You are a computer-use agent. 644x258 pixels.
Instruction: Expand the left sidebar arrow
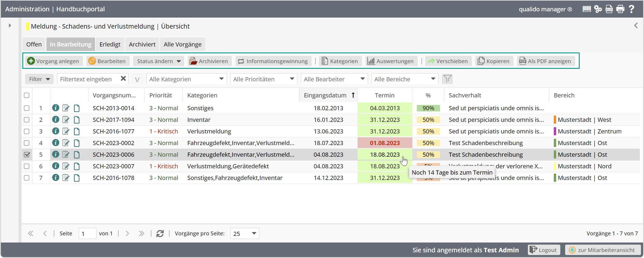click(x=10, y=26)
